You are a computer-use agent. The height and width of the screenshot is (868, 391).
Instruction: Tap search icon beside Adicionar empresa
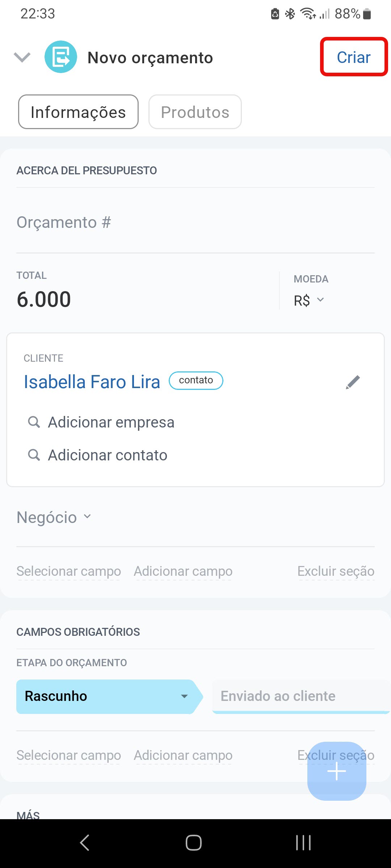coord(34,422)
